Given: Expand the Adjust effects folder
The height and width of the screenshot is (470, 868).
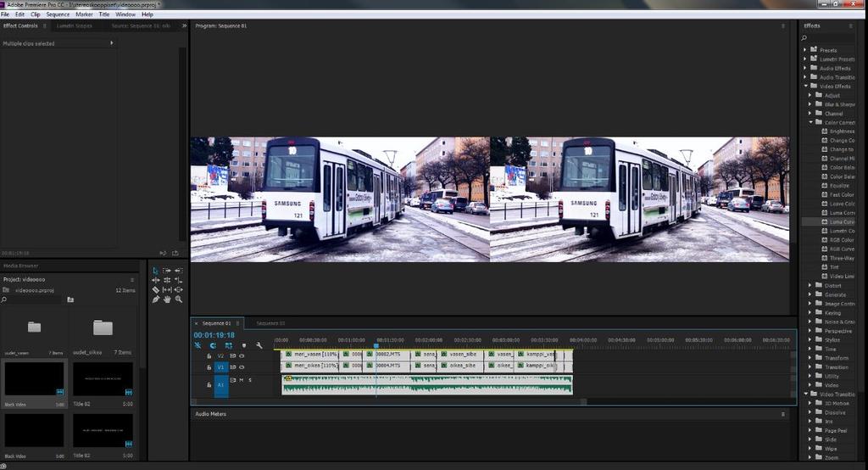Looking at the screenshot, I should click(810, 95).
